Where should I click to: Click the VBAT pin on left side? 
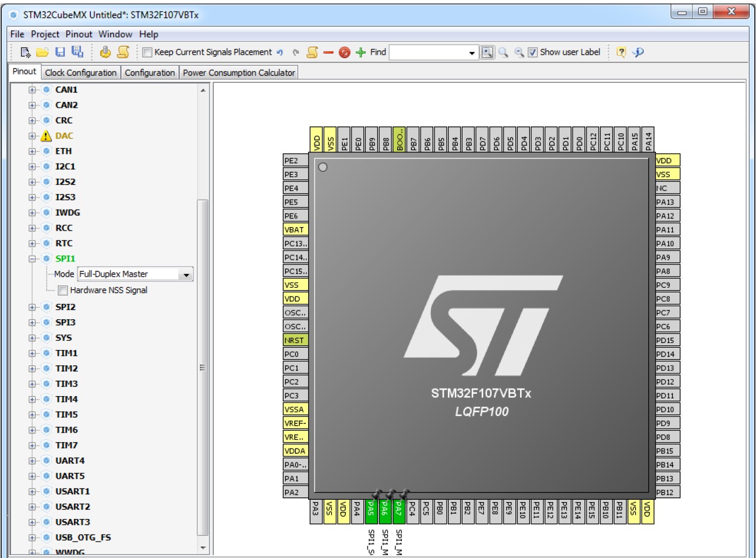(295, 229)
